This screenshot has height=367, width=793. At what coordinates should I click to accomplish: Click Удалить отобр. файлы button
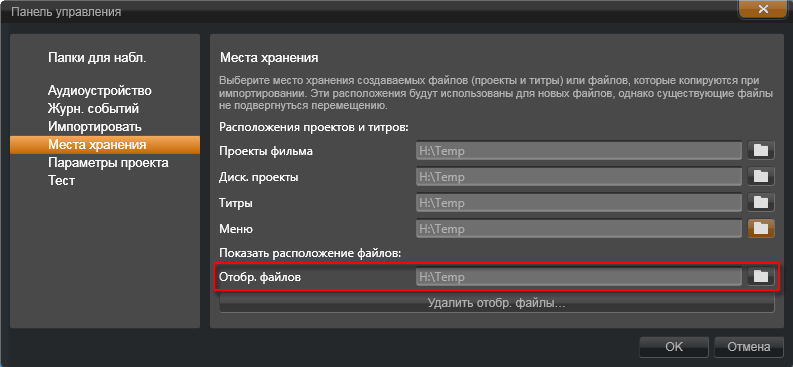(497, 303)
